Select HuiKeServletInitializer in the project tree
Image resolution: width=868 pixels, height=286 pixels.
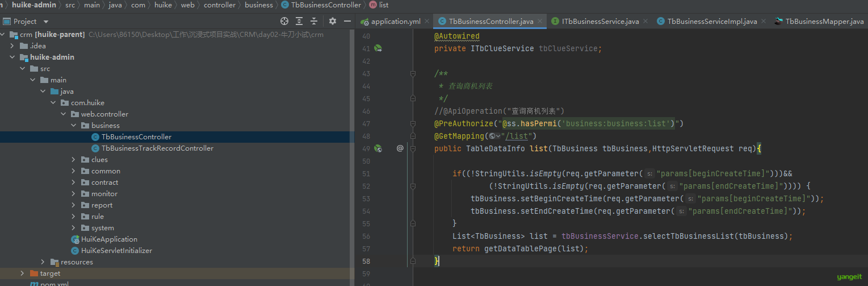(116, 251)
